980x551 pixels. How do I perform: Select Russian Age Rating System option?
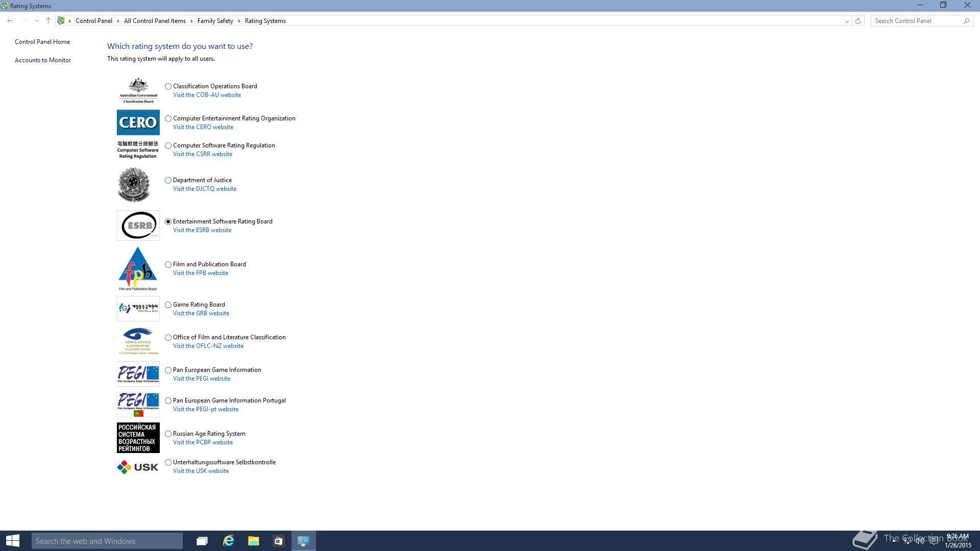(x=168, y=434)
